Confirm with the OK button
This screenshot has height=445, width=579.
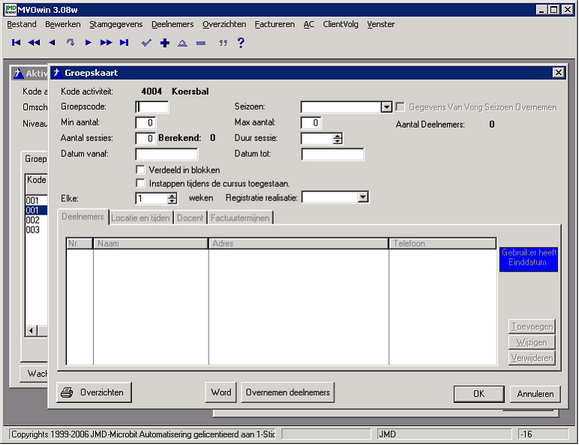(479, 394)
